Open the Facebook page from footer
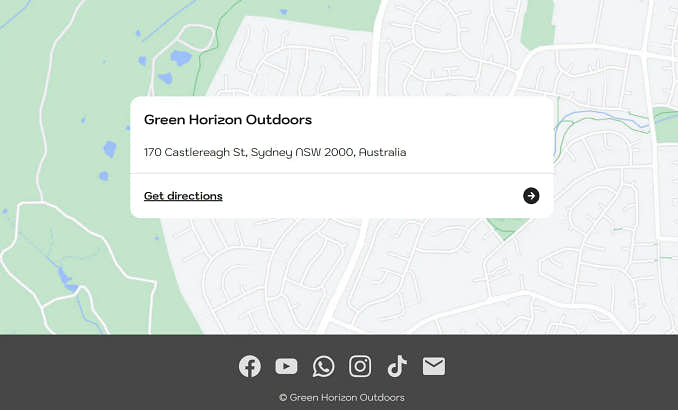 pyautogui.click(x=250, y=366)
